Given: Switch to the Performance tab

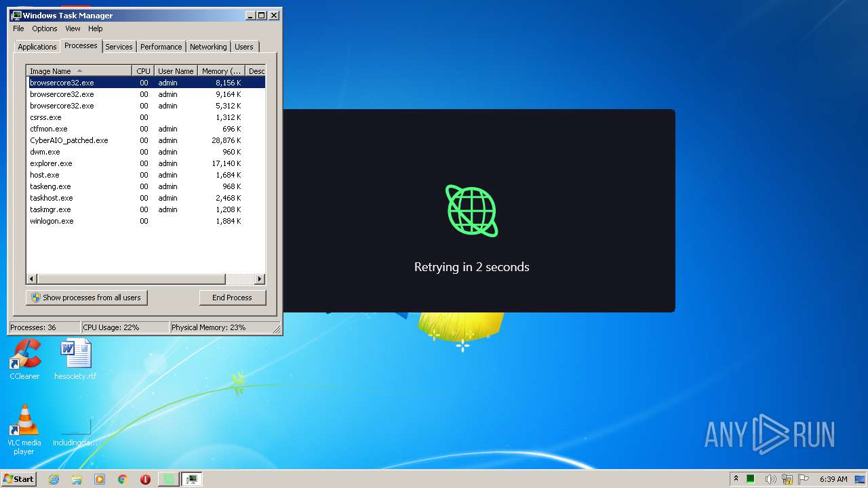Looking at the screenshot, I should click(x=161, y=47).
